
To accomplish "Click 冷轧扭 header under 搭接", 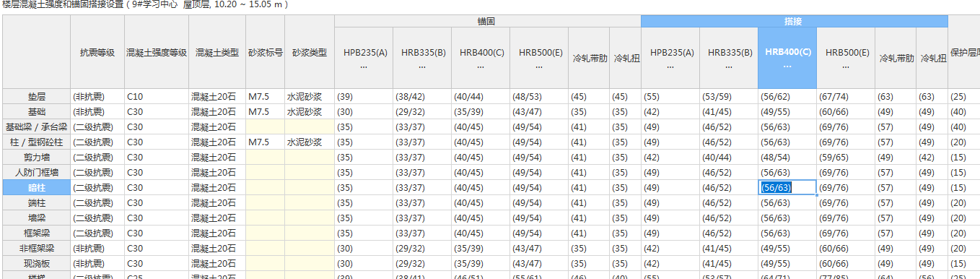I will click(932, 58).
